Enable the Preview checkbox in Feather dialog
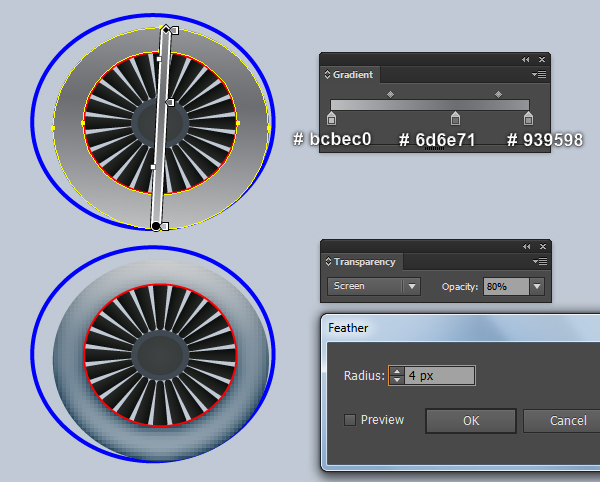Image resolution: width=600 pixels, height=482 pixels. pyautogui.click(x=350, y=420)
